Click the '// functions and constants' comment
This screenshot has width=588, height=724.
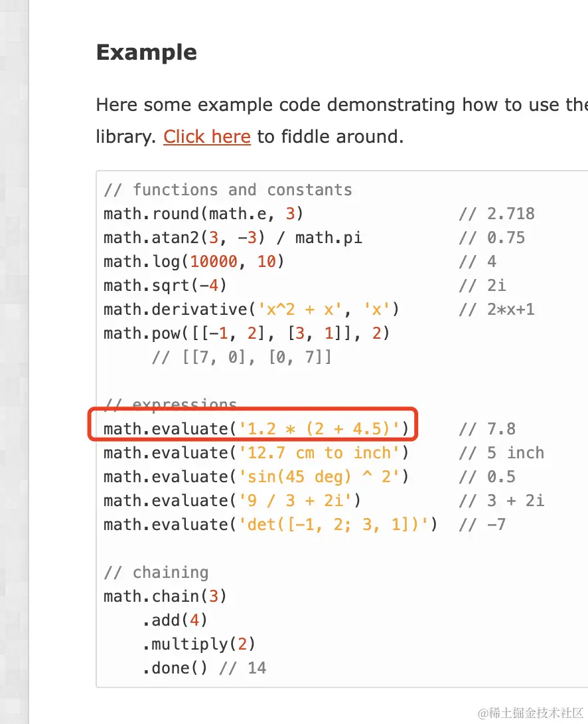pos(228,190)
